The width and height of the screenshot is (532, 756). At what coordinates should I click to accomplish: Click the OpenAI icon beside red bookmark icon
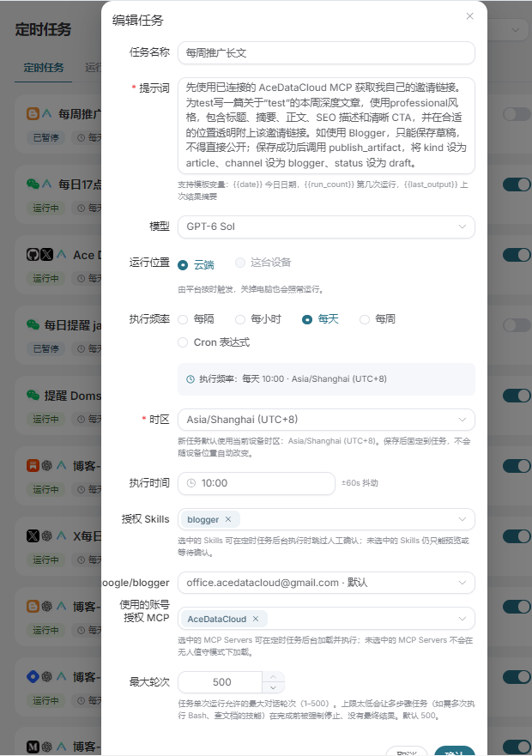pos(47,466)
